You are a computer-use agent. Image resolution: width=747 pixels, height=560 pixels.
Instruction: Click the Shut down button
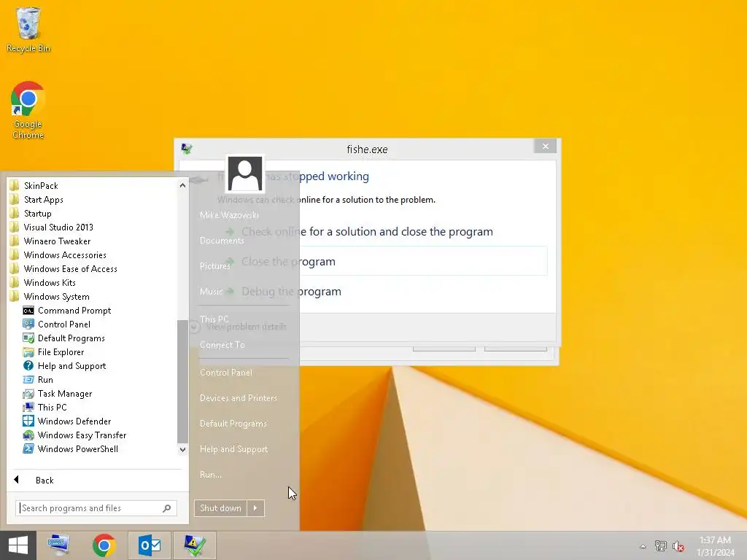pyautogui.click(x=220, y=508)
